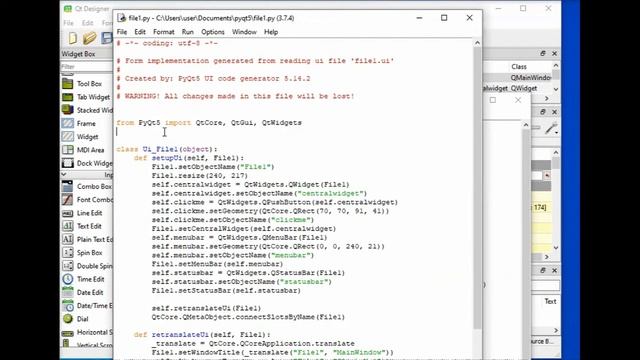The image size is (640, 360).
Task: Select the Plain Text Edit icon
Action: 68,239
